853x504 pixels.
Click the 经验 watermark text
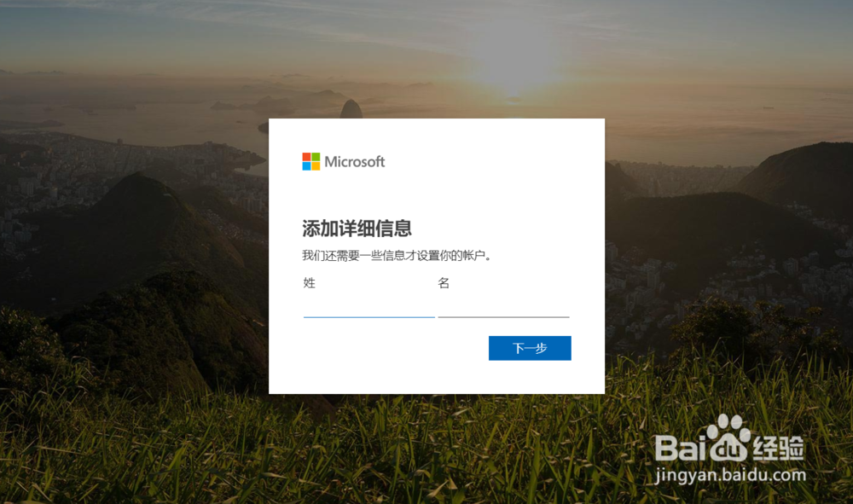(x=778, y=448)
